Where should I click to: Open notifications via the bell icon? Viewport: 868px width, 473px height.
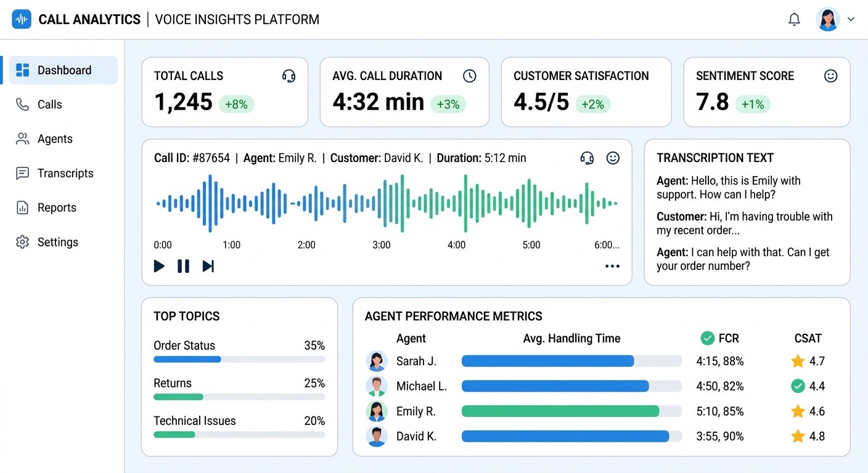(794, 19)
